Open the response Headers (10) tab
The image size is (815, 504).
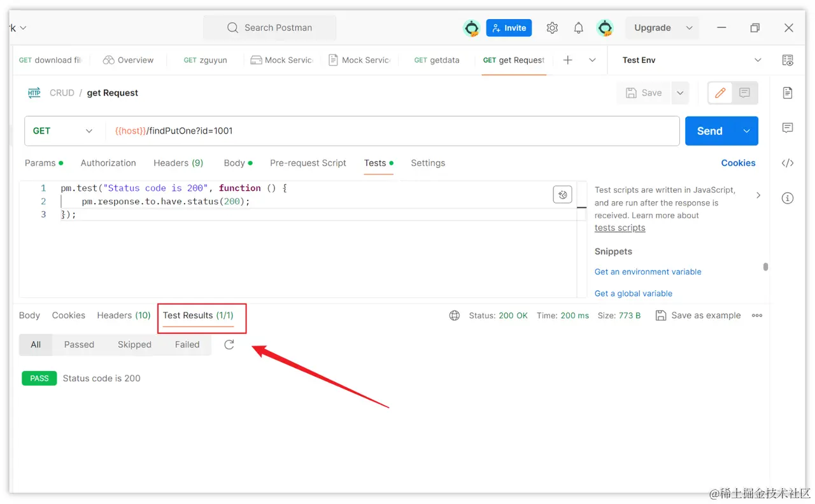click(x=124, y=316)
